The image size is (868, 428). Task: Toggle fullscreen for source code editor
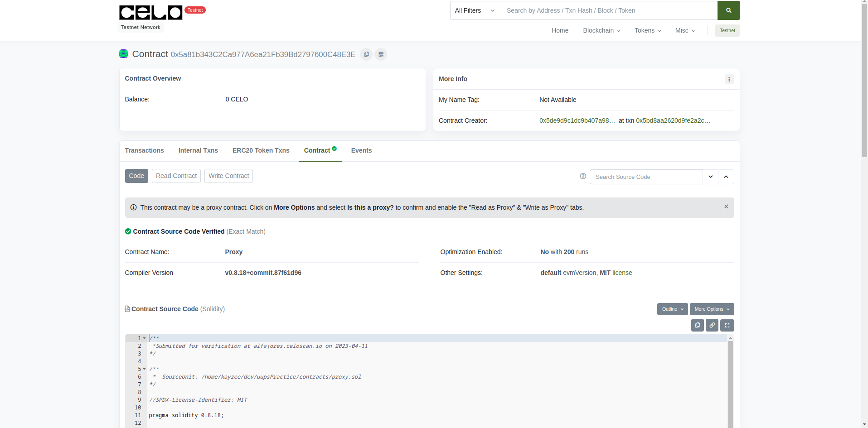727,325
